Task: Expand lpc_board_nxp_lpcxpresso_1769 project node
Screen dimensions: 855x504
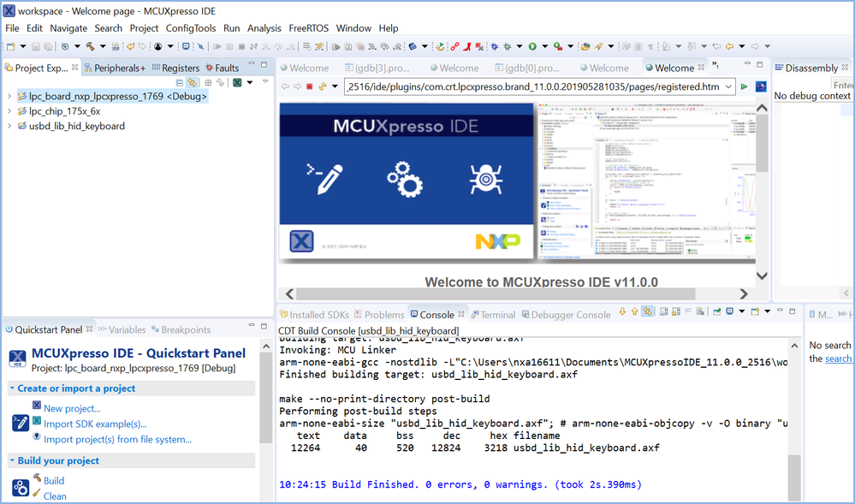Action: [9, 96]
